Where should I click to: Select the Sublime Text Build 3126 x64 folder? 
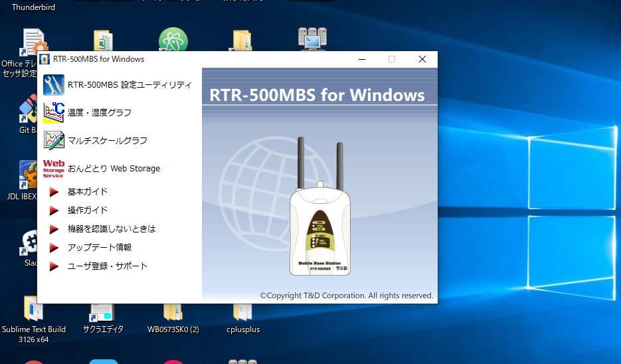click(34, 320)
